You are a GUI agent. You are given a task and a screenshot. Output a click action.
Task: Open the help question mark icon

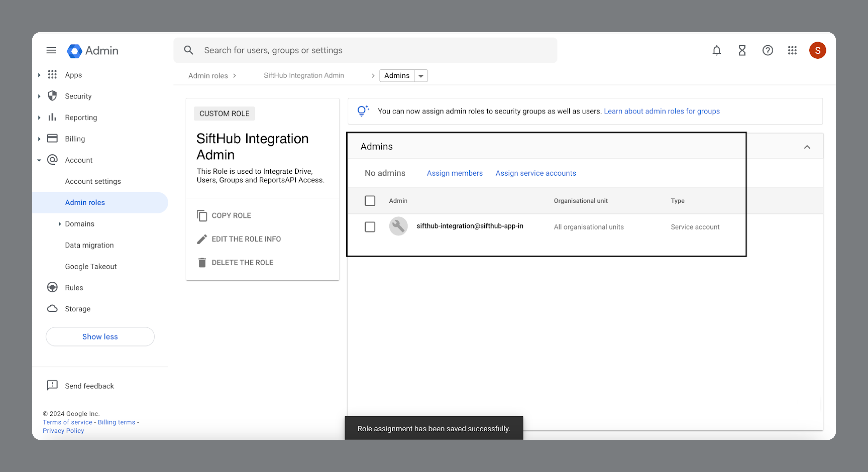(x=767, y=50)
